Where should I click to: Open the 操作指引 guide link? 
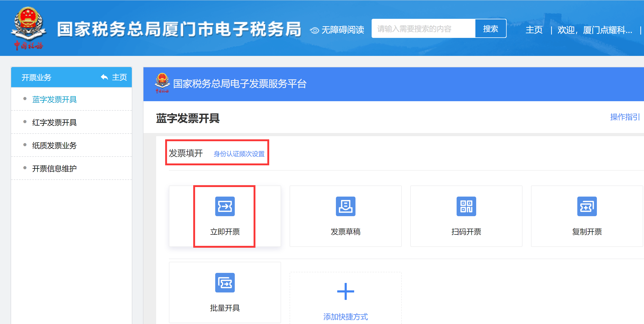(x=625, y=117)
